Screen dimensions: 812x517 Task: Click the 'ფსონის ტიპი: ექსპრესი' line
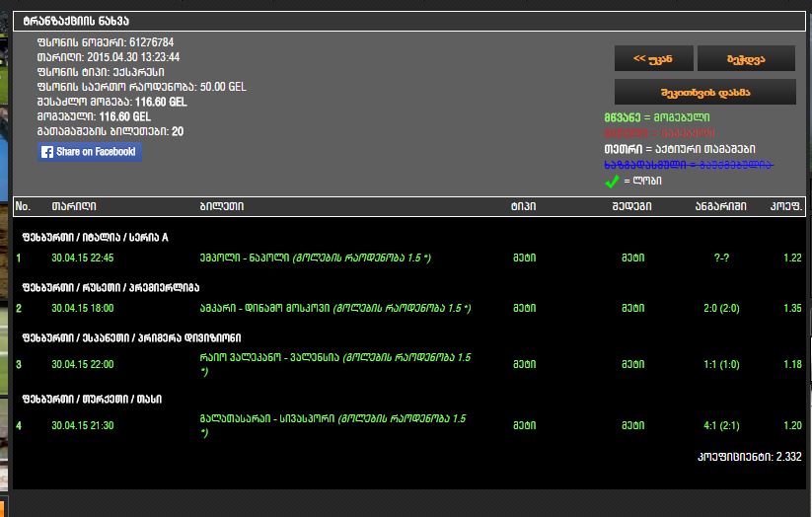(101, 72)
